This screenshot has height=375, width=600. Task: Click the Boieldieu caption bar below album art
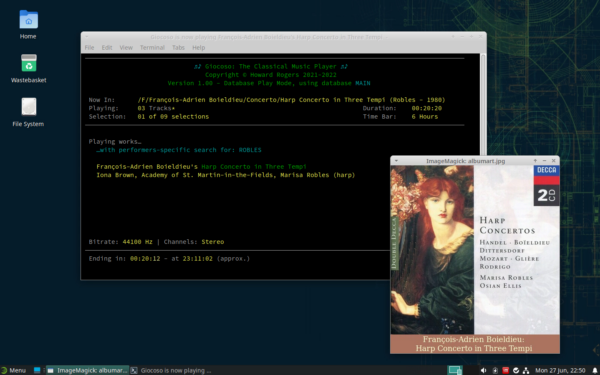(474, 344)
